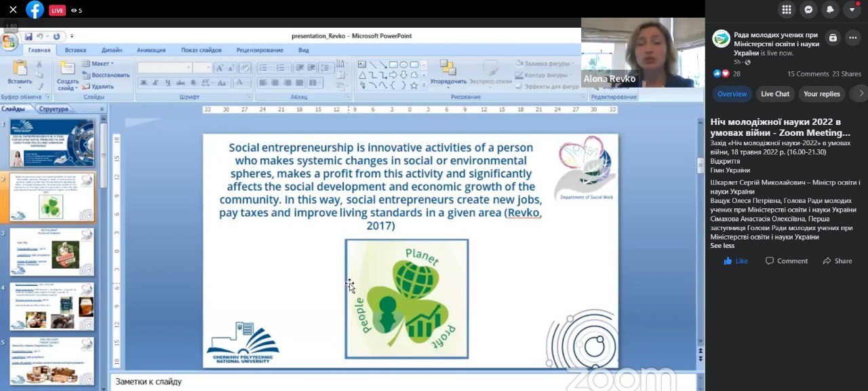Switch to the Live Chat tab

coord(774,94)
